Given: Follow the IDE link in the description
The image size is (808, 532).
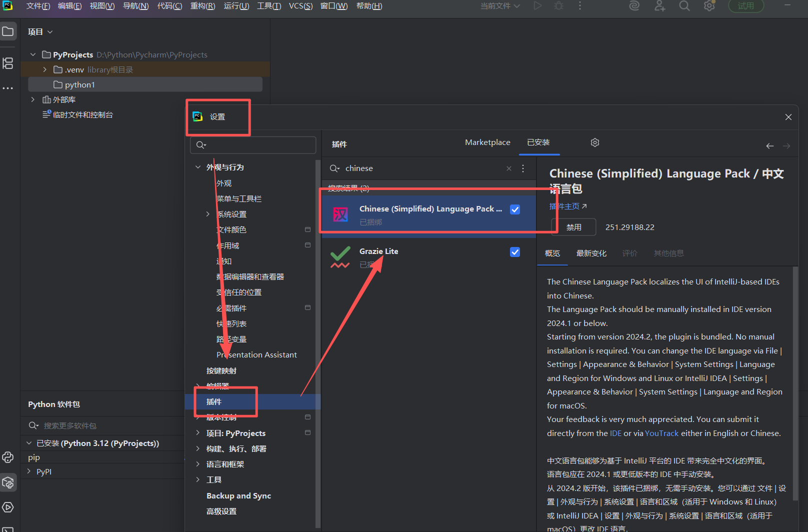Looking at the screenshot, I should (x=615, y=433).
